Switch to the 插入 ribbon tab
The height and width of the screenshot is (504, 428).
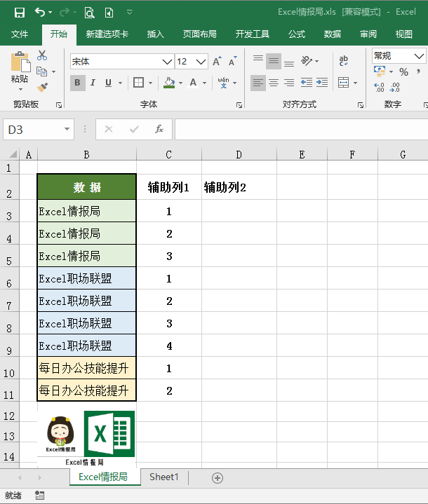(156, 34)
